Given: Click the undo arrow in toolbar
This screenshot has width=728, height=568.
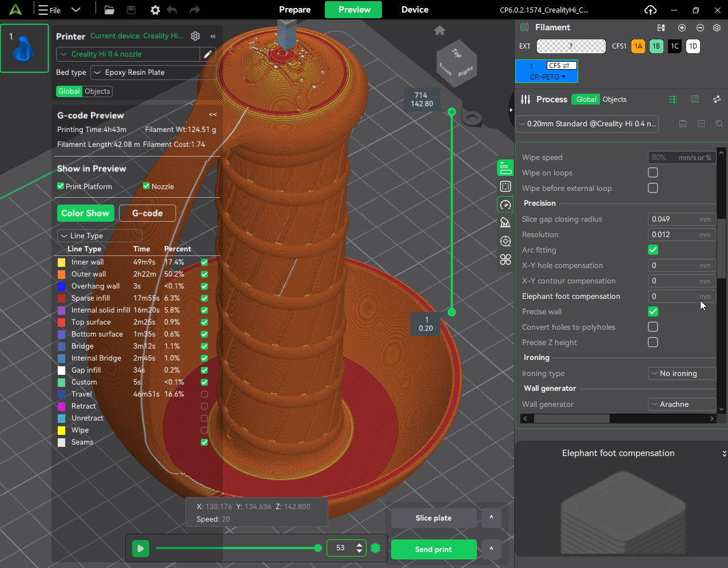Looking at the screenshot, I should tap(172, 10).
